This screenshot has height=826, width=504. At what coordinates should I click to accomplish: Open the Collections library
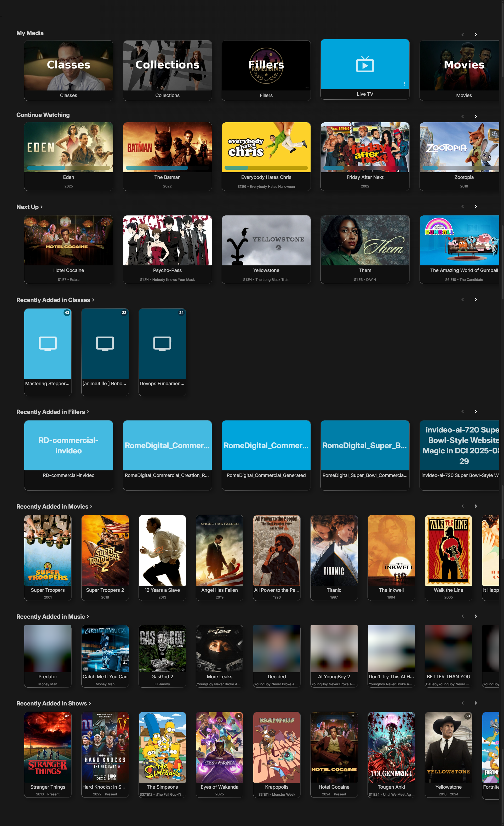(x=167, y=65)
